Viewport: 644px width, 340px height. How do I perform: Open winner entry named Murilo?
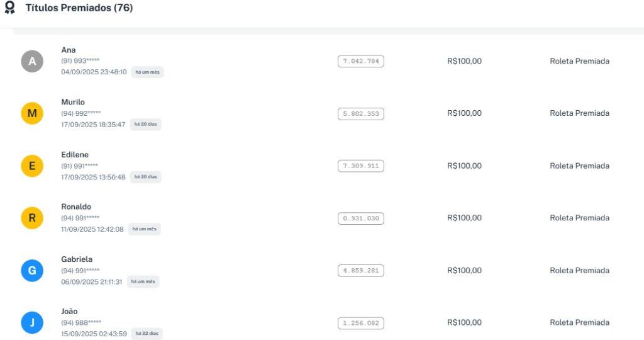[73, 102]
